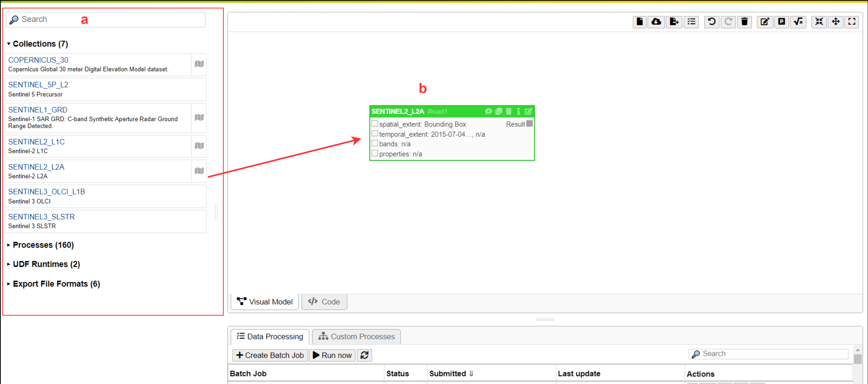
Task: Toggle the properties port checkbox
Action: point(374,153)
